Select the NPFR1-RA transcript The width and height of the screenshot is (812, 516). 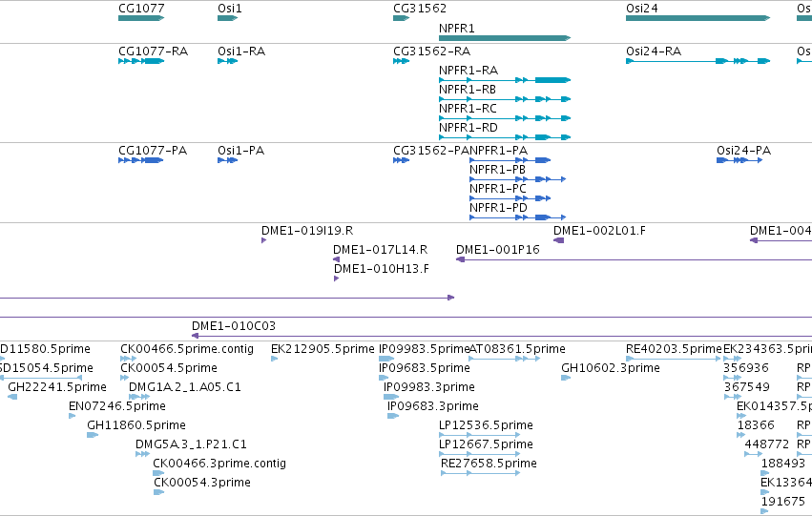[x=505, y=80]
